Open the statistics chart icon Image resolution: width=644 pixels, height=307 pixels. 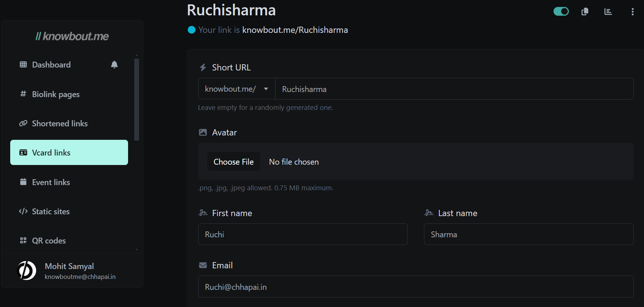pyautogui.click(x=608, y=12)
